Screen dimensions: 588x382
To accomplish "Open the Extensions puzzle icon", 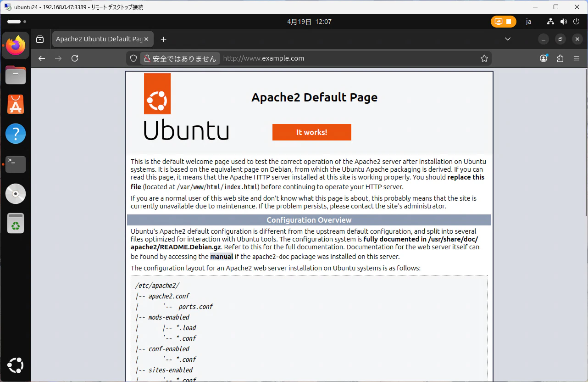I will [x=560, y=58].
